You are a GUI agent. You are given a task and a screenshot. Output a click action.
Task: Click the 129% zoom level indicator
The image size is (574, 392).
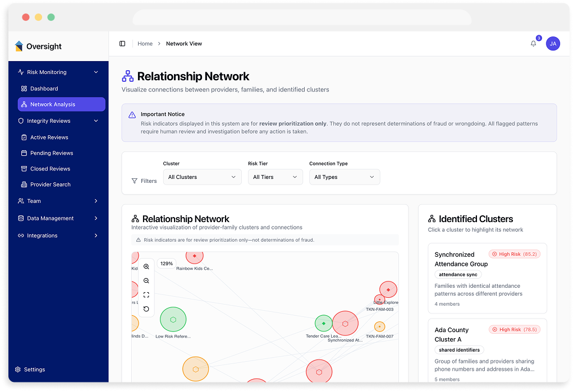pyautogui.click(x=167, y=263)
